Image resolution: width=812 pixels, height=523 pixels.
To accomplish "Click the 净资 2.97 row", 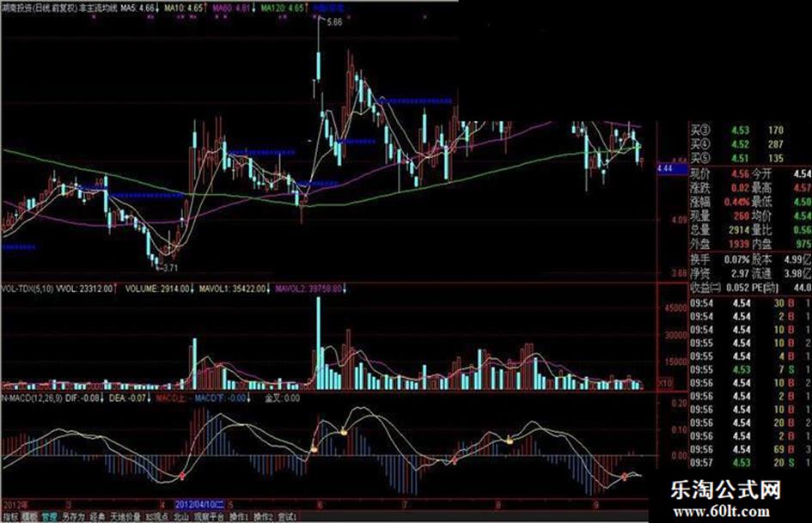I will (720, 273).
